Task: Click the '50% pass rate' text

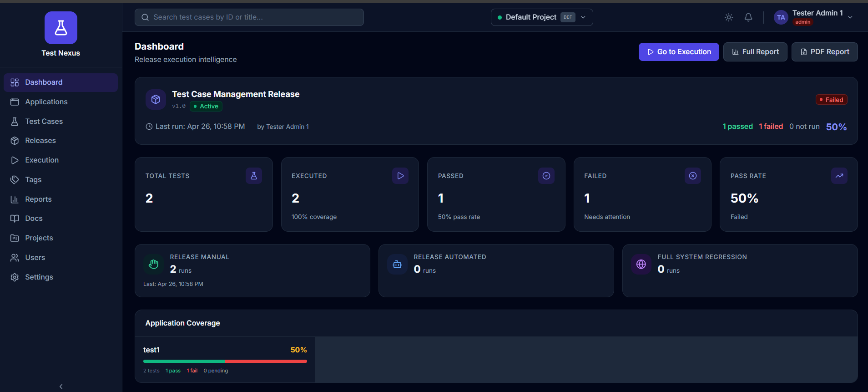Action: (459, 217)
